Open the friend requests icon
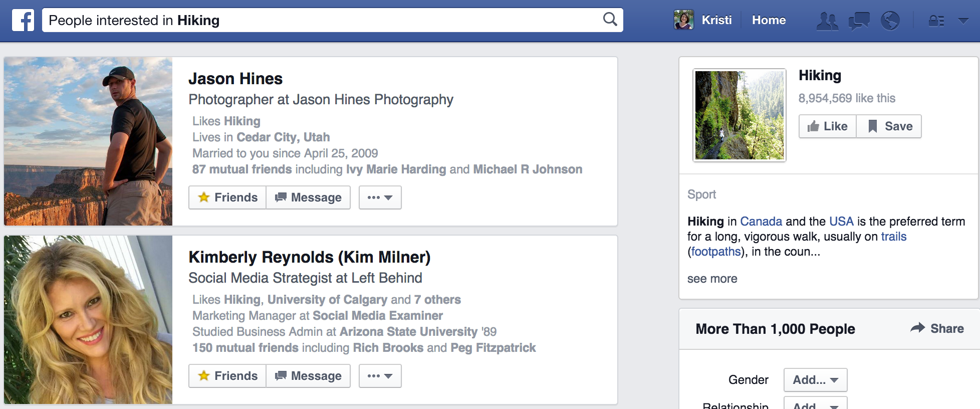Viewport: 980px width, 409px height. click(x=827, y=21)
